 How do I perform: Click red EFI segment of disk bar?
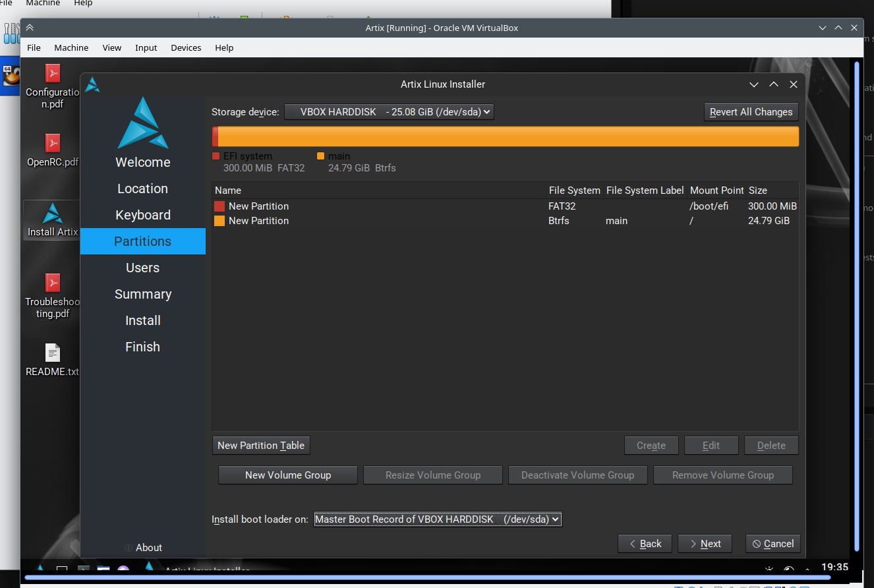pos(215,136)
